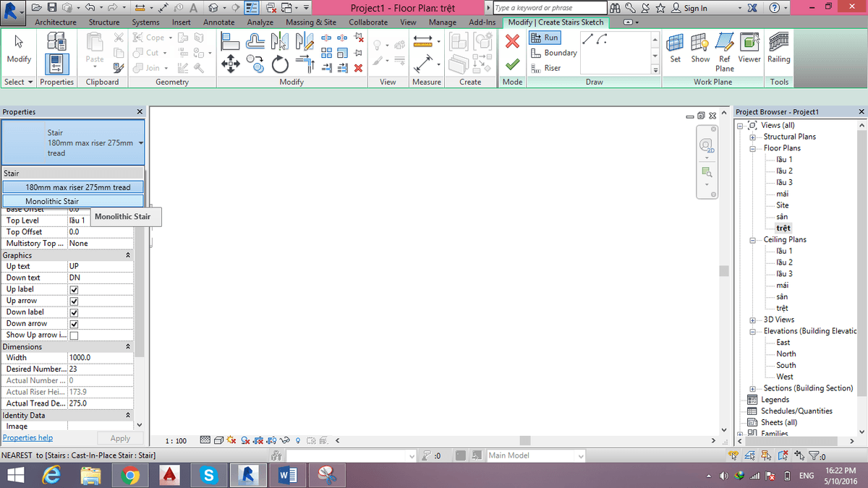Click Sign In in the title bar
Image resolution: width=868 pixels, height=488 pixels.
click(x=689, y=8)
